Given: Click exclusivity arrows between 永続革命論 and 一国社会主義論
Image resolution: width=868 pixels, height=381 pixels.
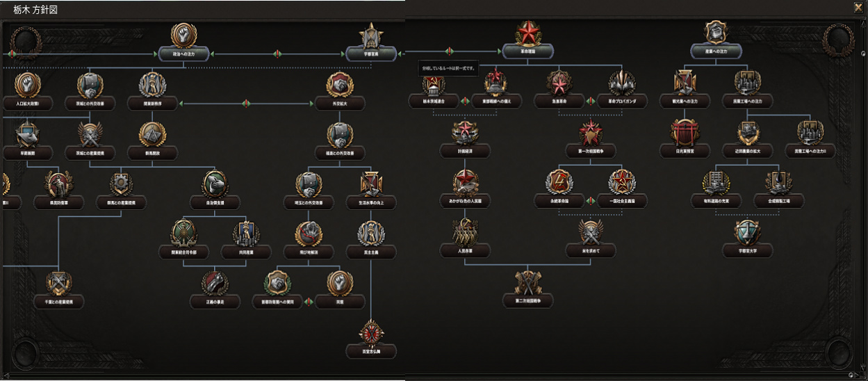Looking at the screenshot, I should (591, 200).
